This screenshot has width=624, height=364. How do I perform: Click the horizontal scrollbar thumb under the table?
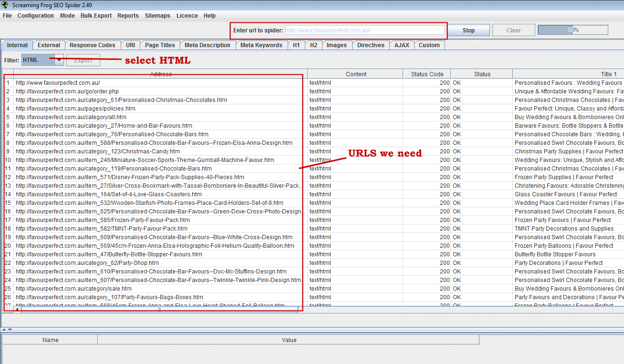[159, 309]
